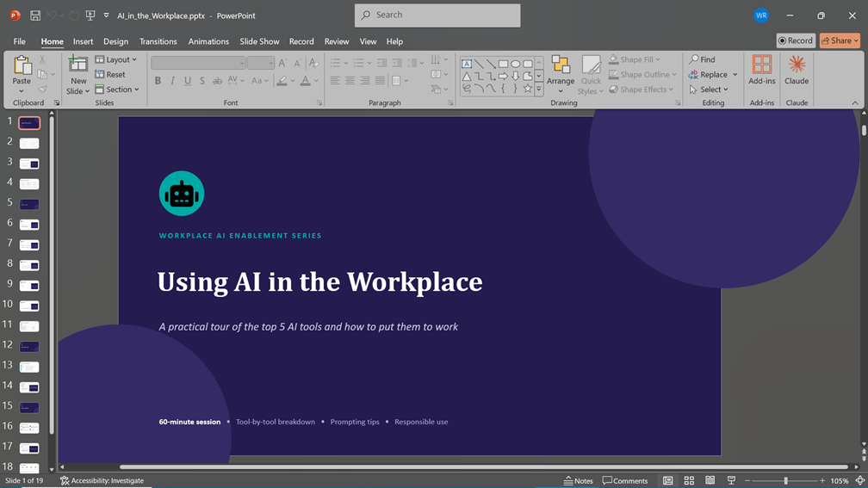Start slideshow from status bar icon

click(x=731, y=481)
